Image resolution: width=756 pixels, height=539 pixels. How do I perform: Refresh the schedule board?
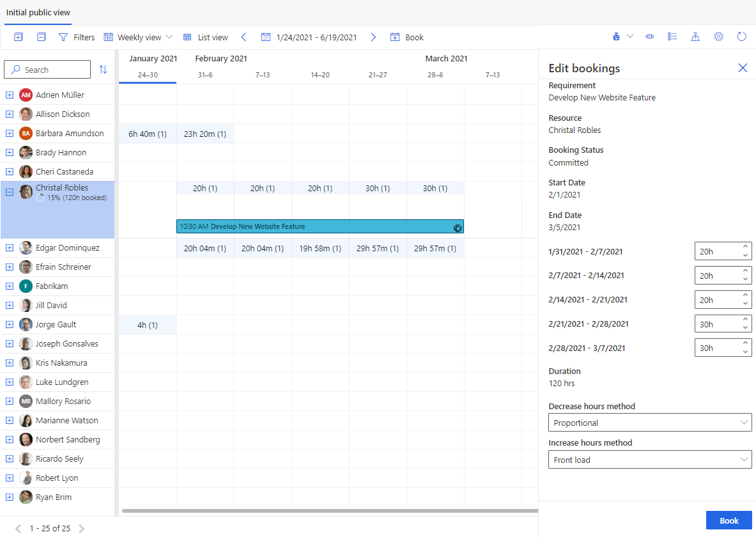(x=741, y=36)
